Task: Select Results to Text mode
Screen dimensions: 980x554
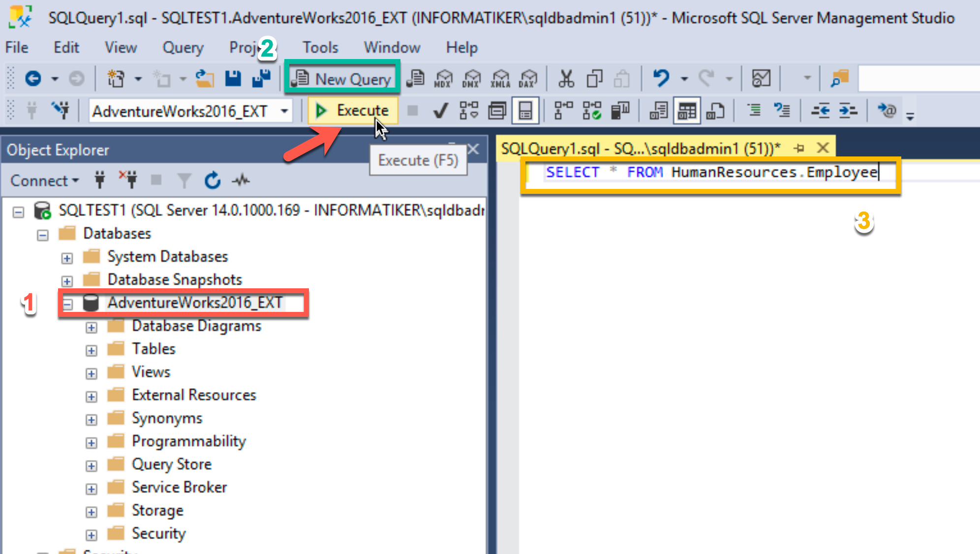Action: 658,110
